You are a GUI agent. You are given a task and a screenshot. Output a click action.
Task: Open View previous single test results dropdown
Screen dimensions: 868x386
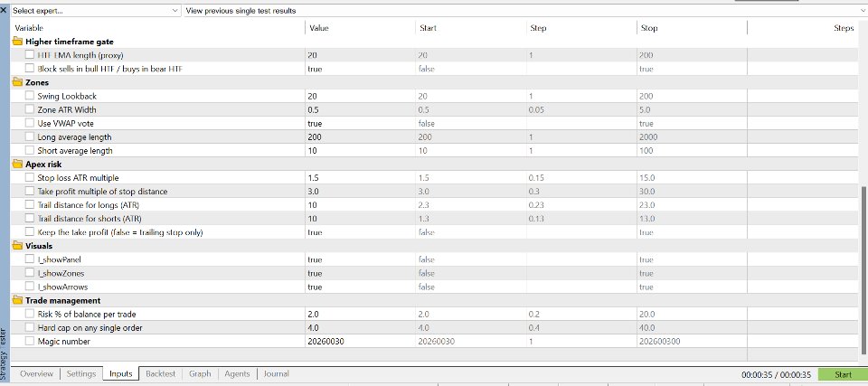pos(524,11)
